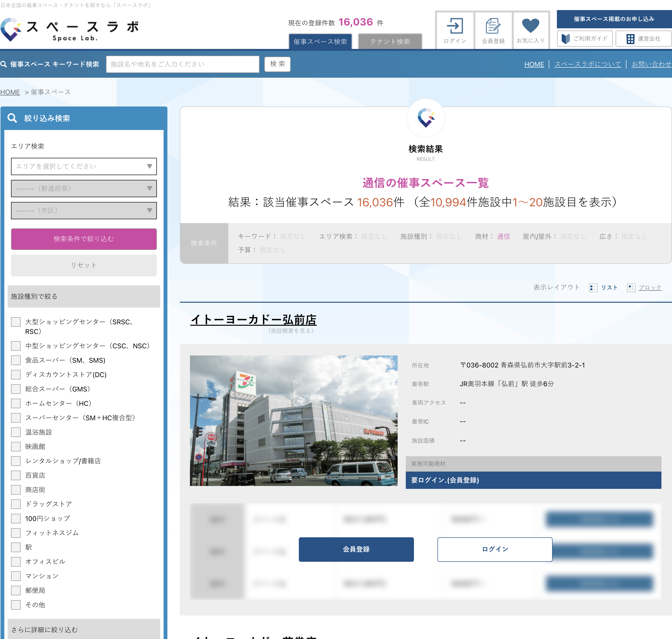Click the イトーヨーカドー弘前店 building photo

[294, 420]
